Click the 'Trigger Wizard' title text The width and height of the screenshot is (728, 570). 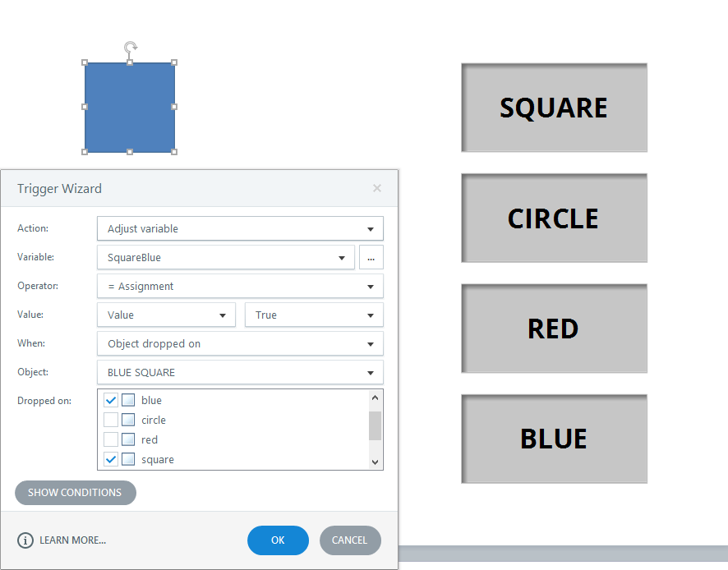tap(59, 188)
